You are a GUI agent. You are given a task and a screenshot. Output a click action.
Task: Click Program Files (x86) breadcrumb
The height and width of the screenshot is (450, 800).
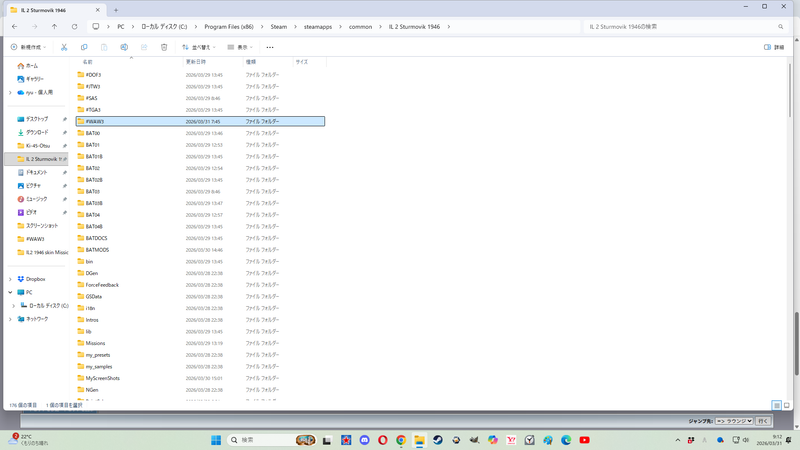point(229,27)
